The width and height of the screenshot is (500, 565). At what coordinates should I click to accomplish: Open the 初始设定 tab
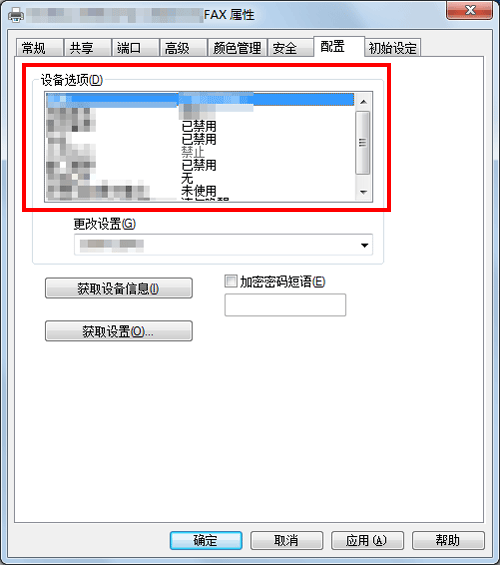(x=393, y=48)
